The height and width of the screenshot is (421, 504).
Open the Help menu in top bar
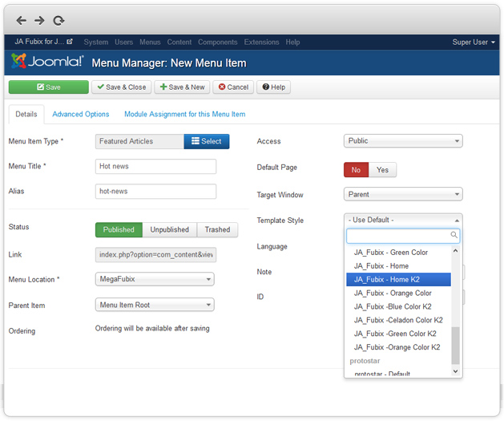(x=292, y=43)
